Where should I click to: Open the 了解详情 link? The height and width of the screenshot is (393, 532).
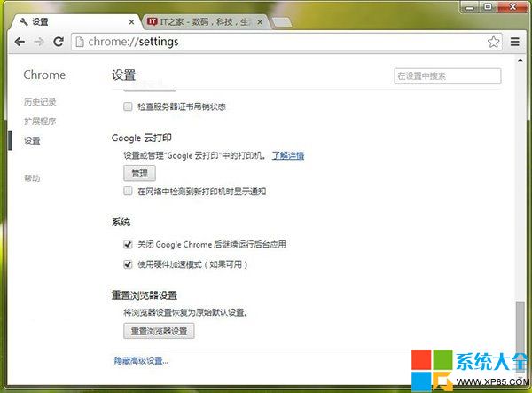click(x=288, y=155)
